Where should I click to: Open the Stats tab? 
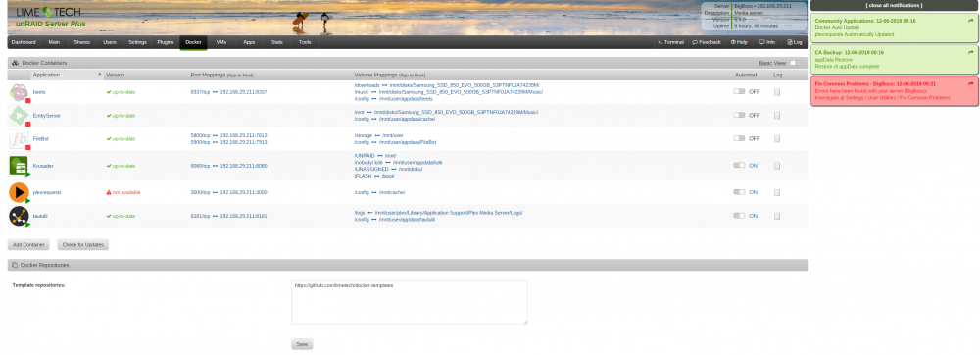coord(277,42)
